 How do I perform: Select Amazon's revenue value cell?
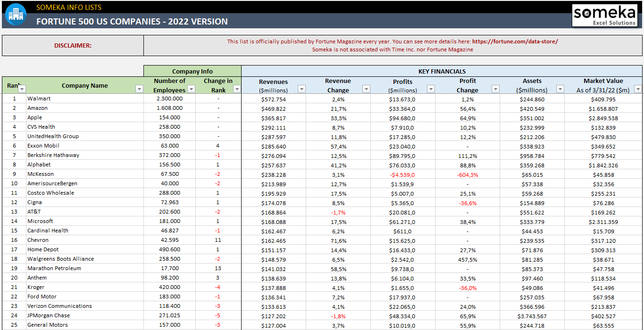coord(273,108)
